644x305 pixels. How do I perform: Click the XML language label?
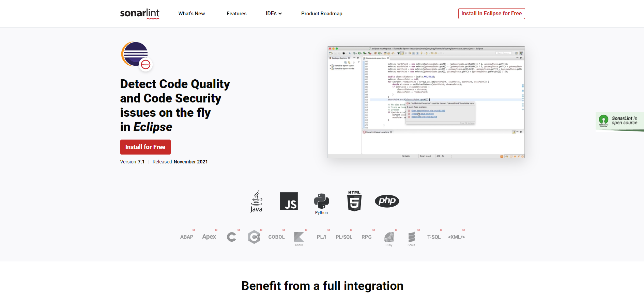coord(456,237)
